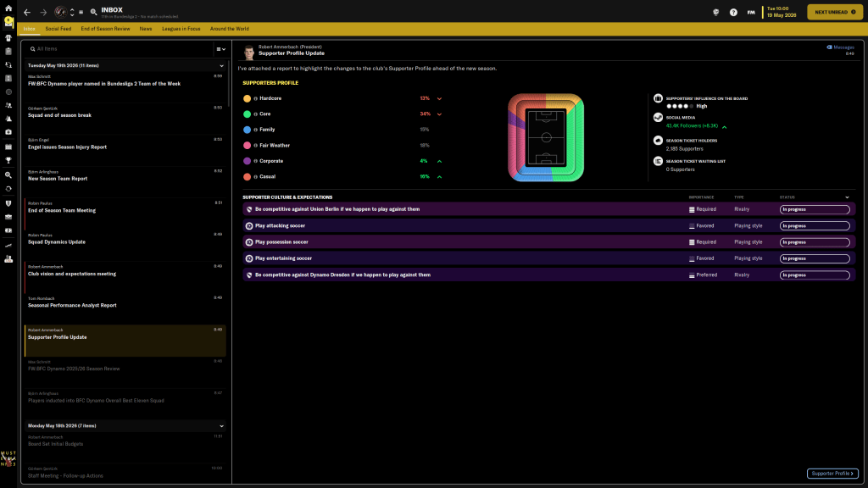The height and width of the screenshot is (488, 868).
Task: Click the back navigation arrow
Action: coord(27,13)
